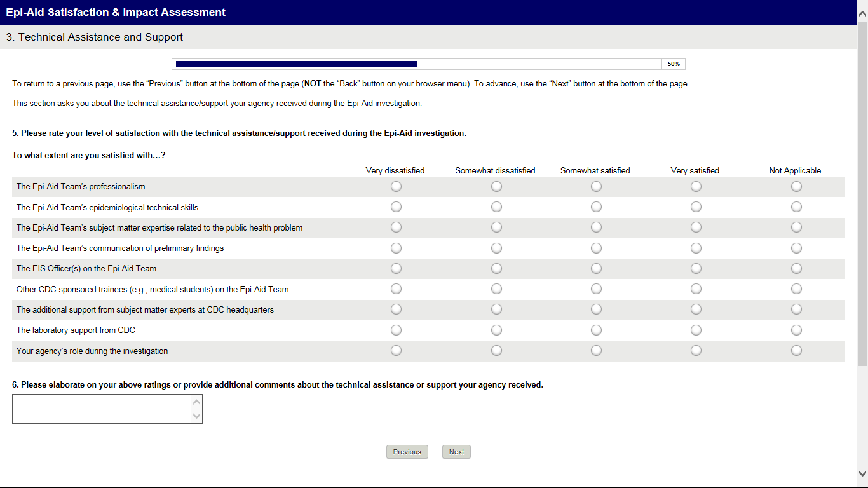Click the 50% survey progress bar
Screen dimensions: 868x488
tap(418, 64)
